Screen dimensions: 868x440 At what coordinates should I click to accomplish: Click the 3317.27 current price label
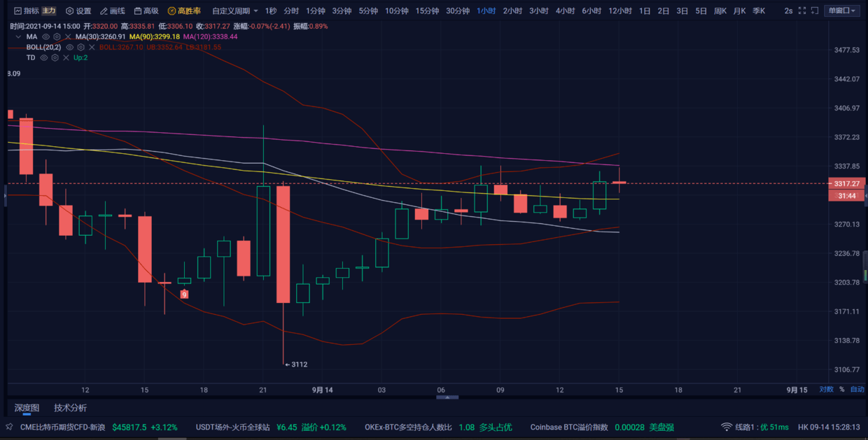(x=846, y=183)
